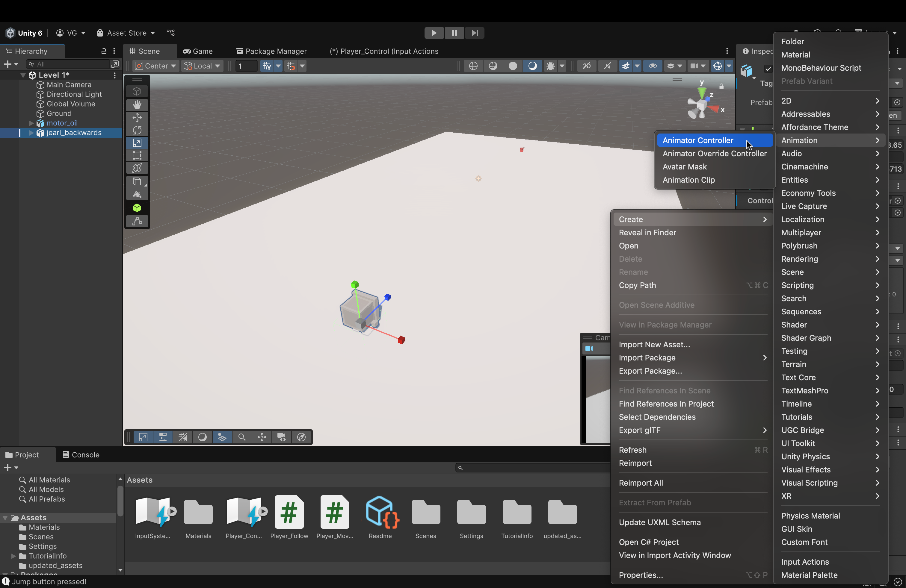Select Main Camera in hierarchy
The height and width of the screenshot is (588, 906).
pos(69,85)
